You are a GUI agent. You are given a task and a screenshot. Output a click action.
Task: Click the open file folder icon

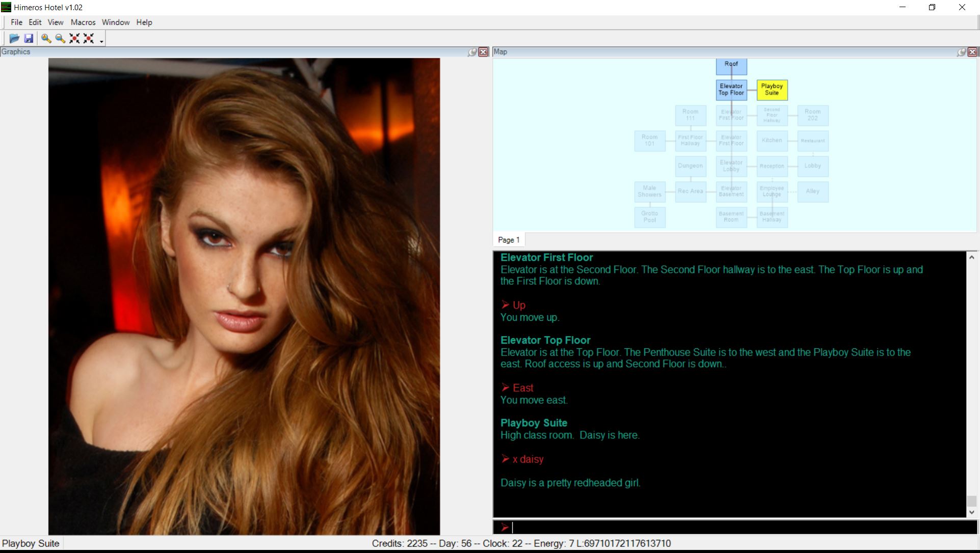click(x=14, y=38)
